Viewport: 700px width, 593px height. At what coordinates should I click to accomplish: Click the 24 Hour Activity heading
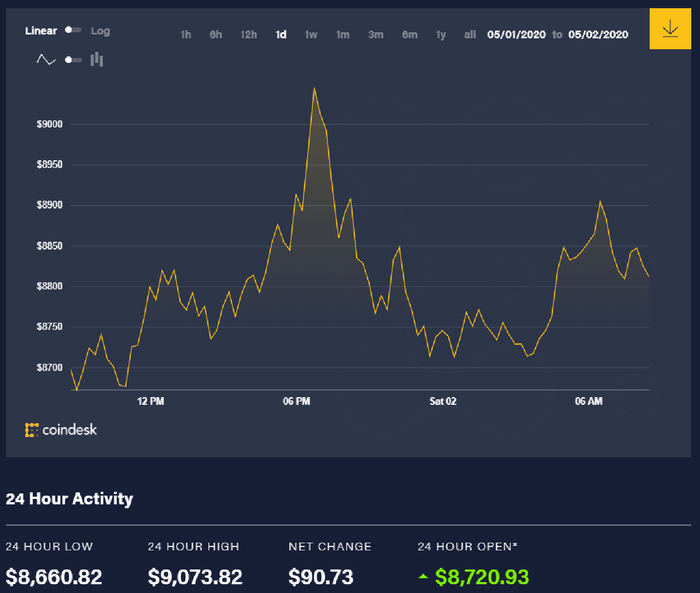[x=69, y=499]
